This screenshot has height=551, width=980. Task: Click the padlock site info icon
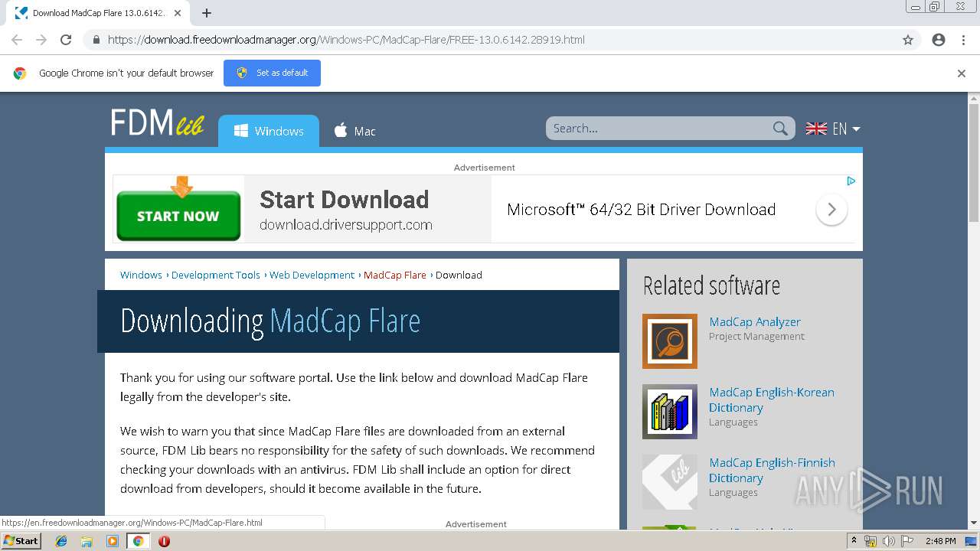[96, 40]
